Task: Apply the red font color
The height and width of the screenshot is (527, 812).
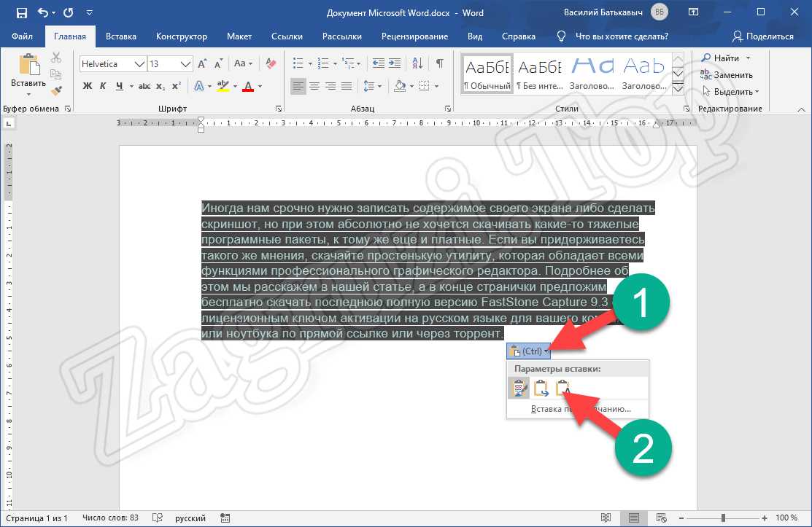Action: [x=248, y=86]
